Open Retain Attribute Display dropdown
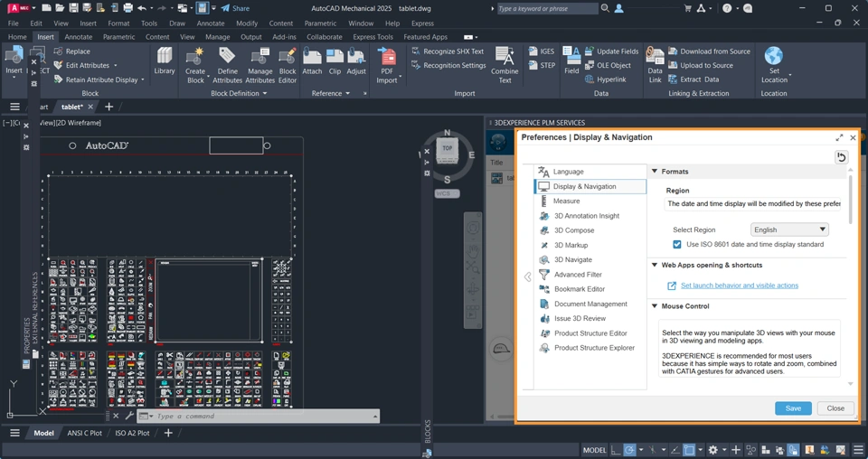868x459 pixels. coord(143,80)
